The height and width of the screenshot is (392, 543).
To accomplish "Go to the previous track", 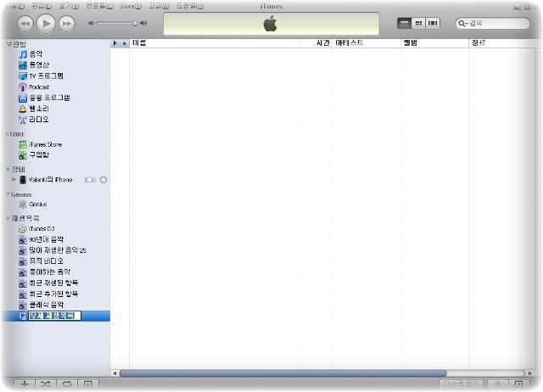I will pyautogui.click(x=25, y=24).
